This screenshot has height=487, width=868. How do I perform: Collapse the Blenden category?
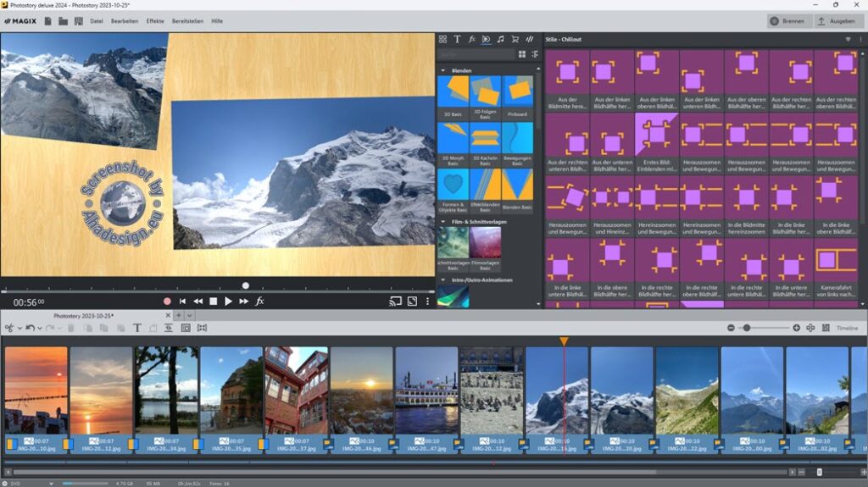[x=442, y=71]
